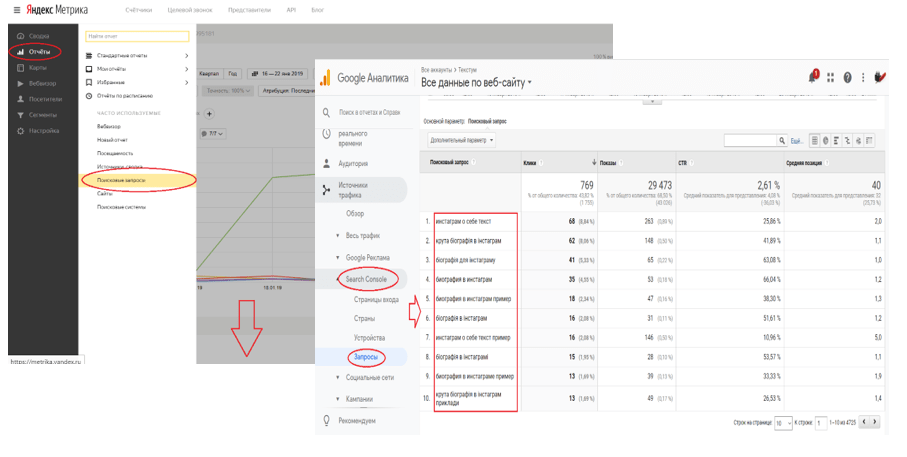This screenshot has width=907, height=457.
Task: Open Аудитория section in Analytics
Action: [x=353, y=164]
